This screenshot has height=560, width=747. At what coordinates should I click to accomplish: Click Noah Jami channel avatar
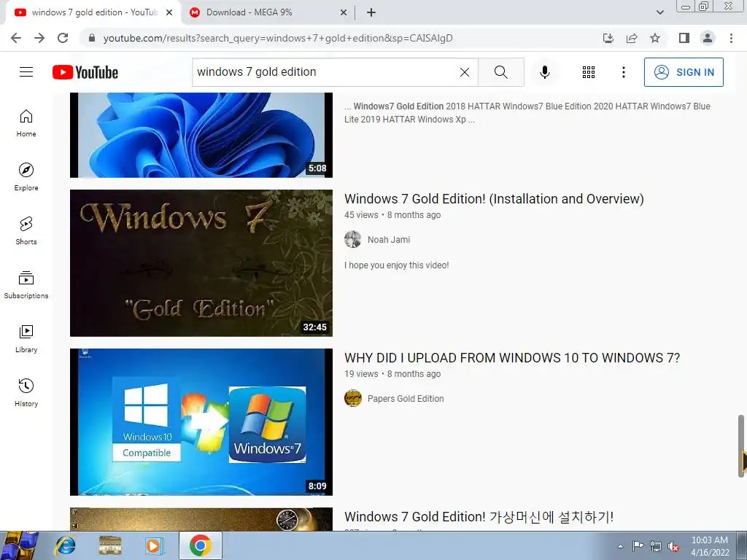click(x=352, y=239)
